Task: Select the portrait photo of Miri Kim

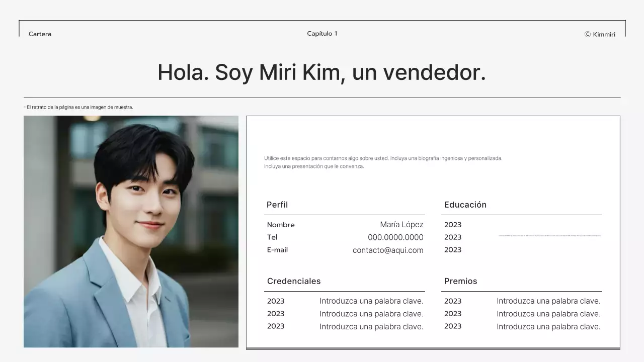Action: click(131, 231)
